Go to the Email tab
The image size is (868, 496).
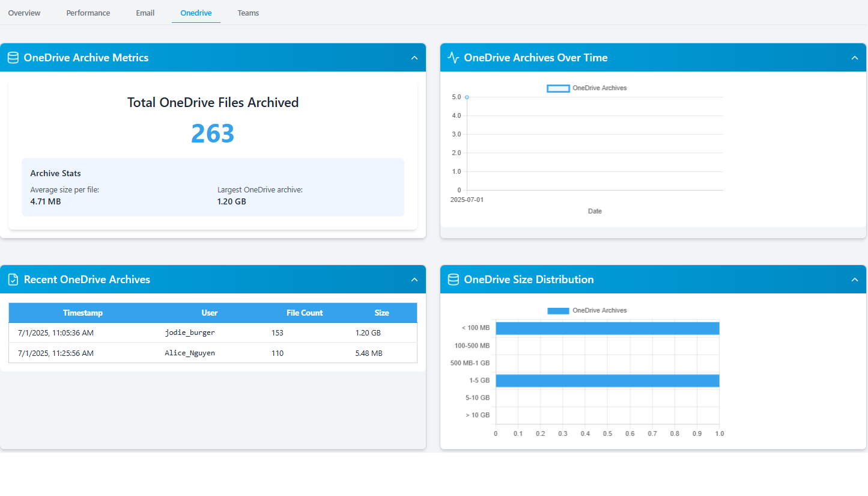[x=145, y=13]
